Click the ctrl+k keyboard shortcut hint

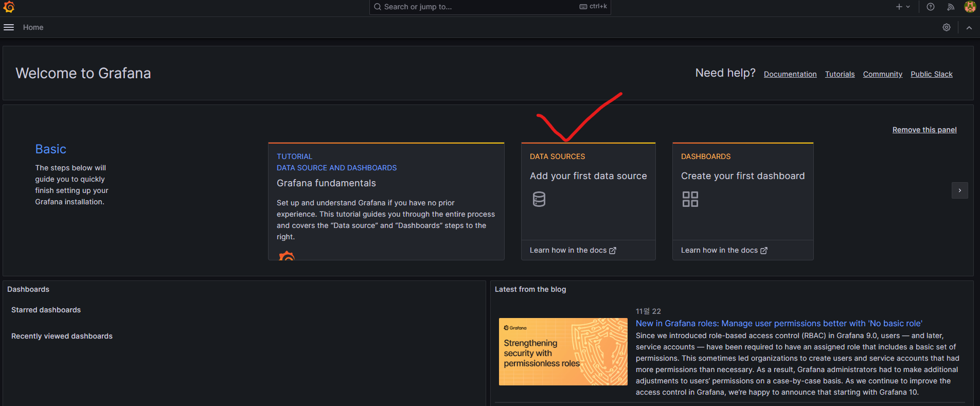(x=593, y=7)
